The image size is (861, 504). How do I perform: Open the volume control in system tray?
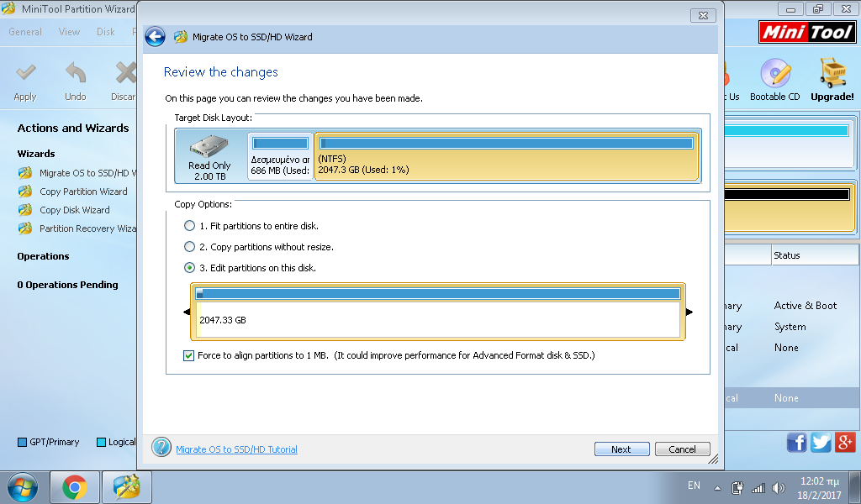click(778, 487)
